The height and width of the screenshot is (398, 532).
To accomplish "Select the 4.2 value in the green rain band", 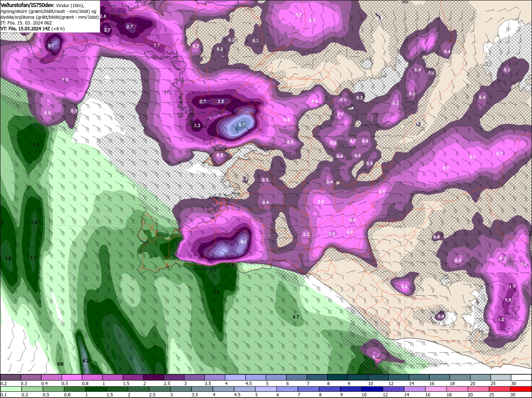I will (x=86, y=361).
